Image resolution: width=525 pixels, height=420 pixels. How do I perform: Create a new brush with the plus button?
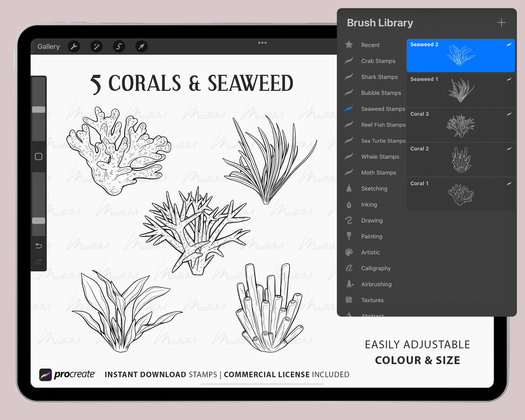501,23
